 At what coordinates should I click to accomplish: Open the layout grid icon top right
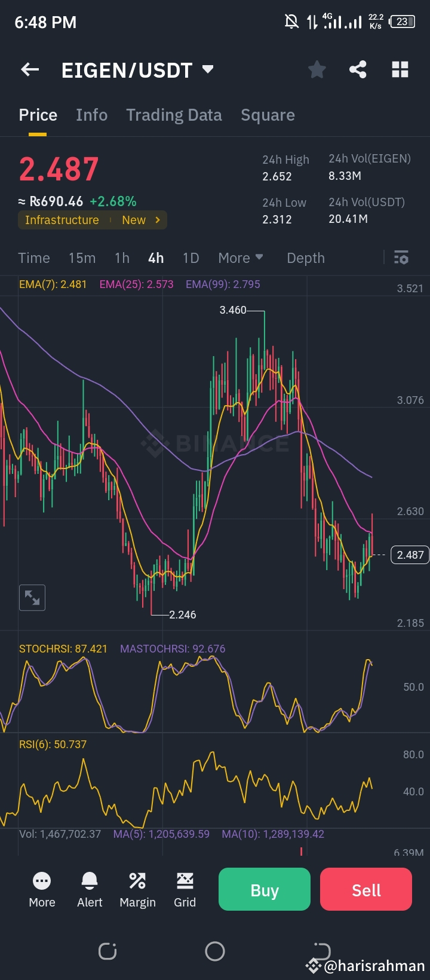400,69
